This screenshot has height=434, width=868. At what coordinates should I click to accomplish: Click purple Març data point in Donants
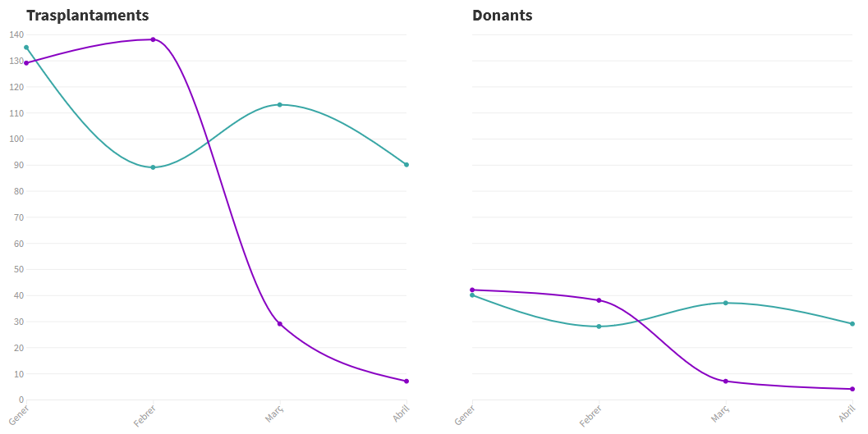tap(725, 381)
